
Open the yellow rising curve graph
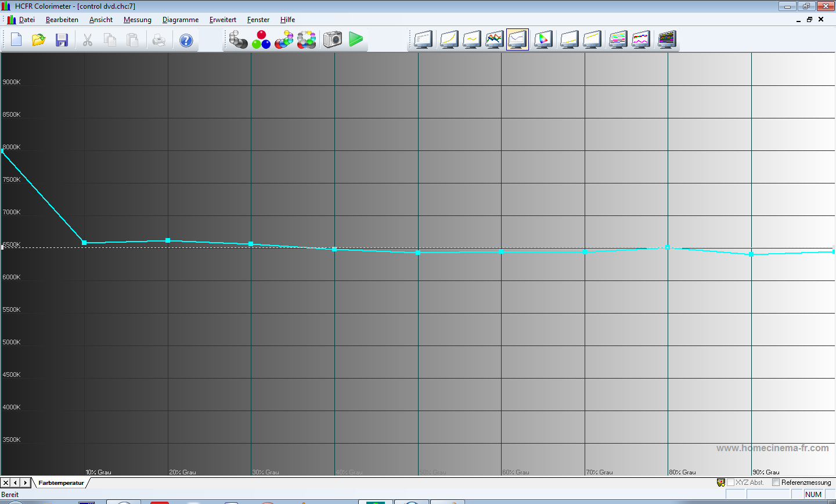[x=449, y=39]
